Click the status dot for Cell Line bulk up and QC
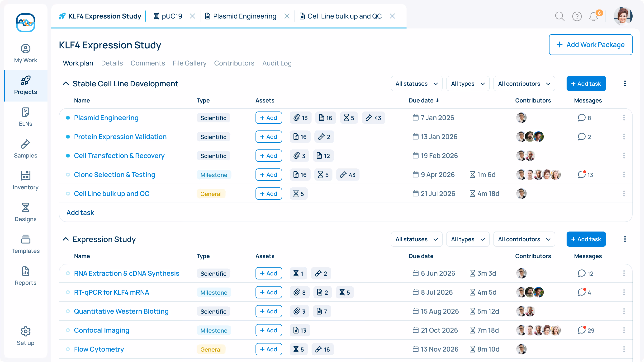The height and width of the screenshot is (362, 644). [68, 194]
